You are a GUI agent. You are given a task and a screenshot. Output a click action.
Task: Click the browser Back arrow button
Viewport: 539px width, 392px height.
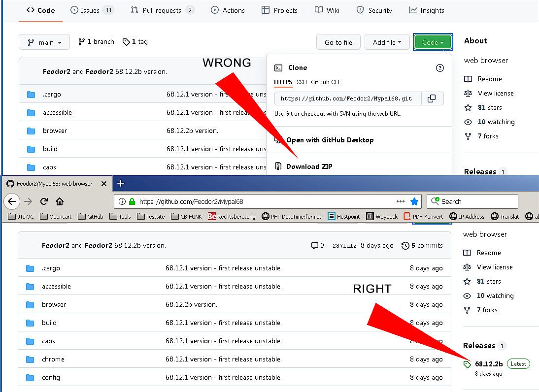pyautogui.click(x=12, y=201)
